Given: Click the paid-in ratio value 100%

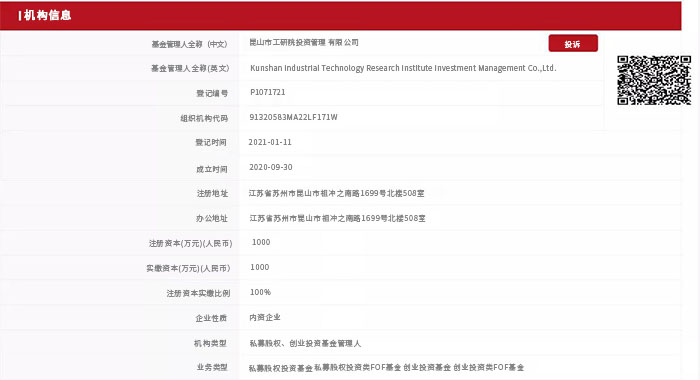Looking at the screenshot, I should pyautogui.click(x=260, y=292).
